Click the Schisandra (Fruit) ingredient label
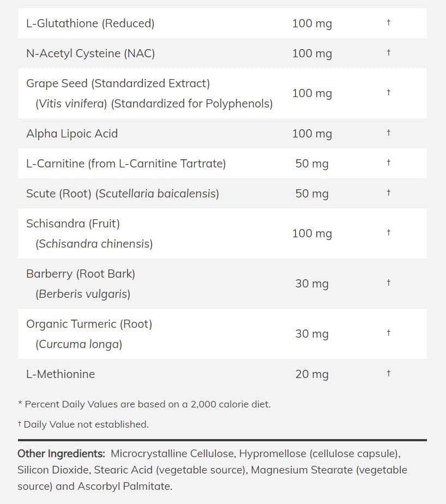This screenshot has height=504, width=446. coord(73,224)
